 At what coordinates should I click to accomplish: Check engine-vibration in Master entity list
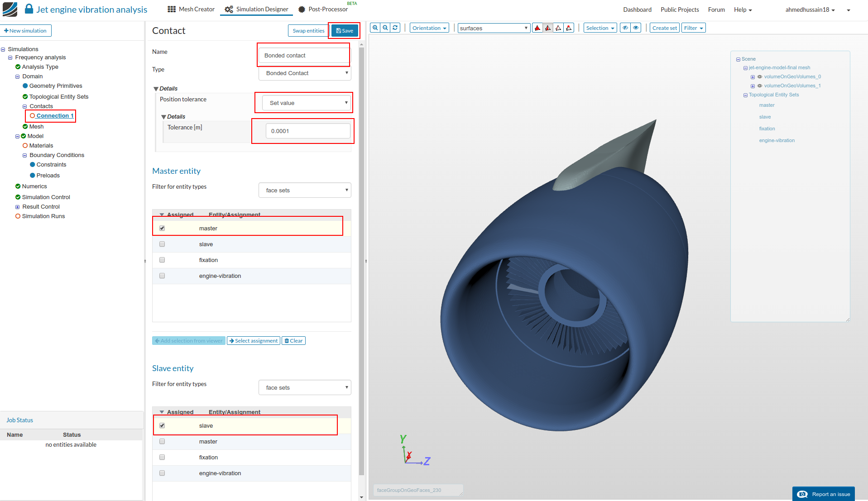(162, 276)
